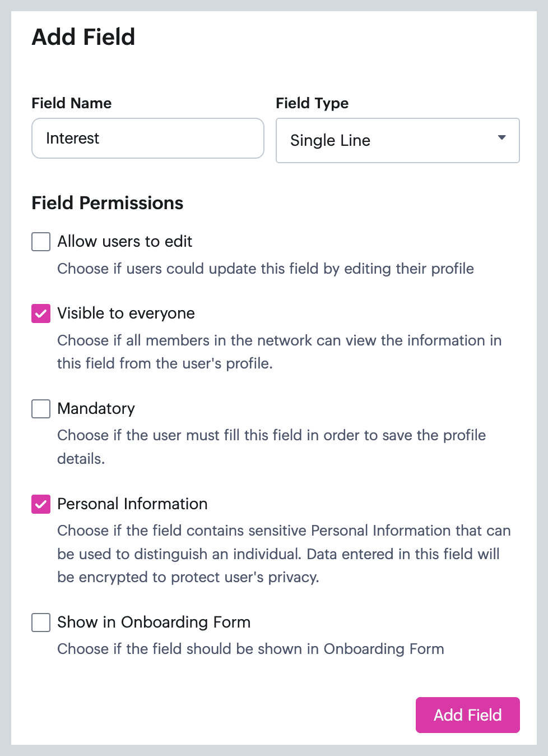Screen dimensions: 548x756
Task: Click the 'Field Type' label above dropdown
Action: [x=312, y=103]
